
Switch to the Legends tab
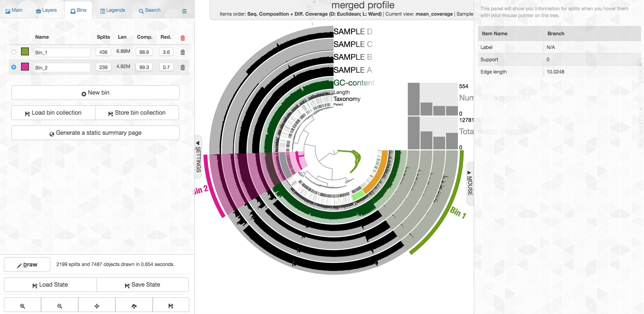pyautogui.click(x=113, y=10)
